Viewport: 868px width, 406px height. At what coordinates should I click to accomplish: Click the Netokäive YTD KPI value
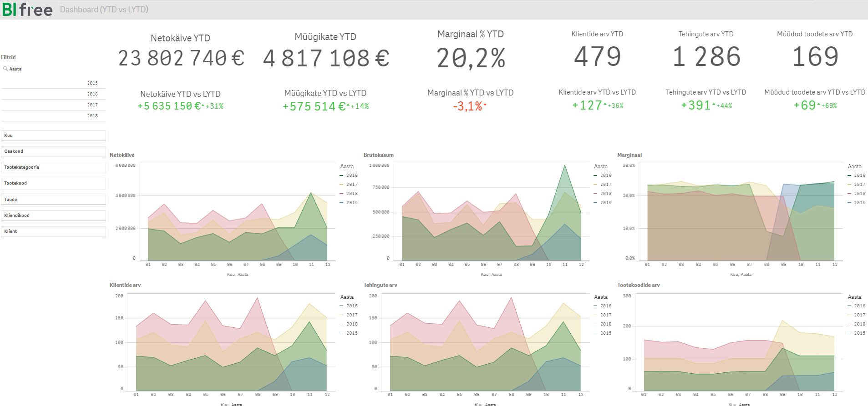tap(181, 59)
